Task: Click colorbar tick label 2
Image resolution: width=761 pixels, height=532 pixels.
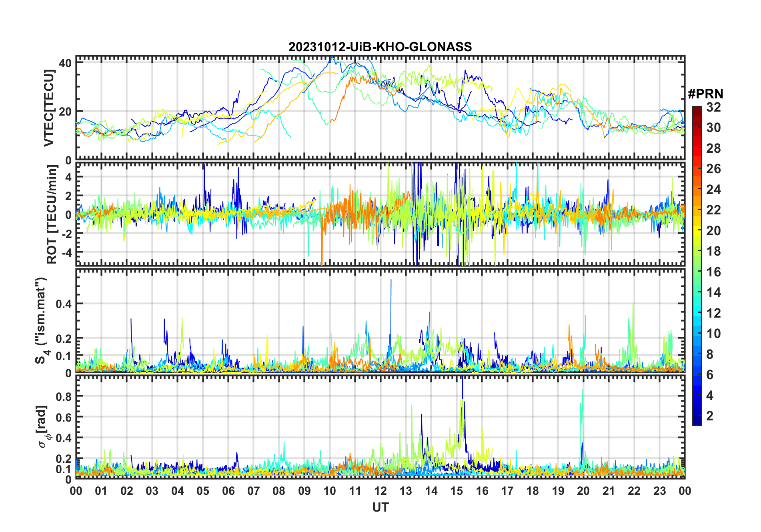Action: [x=710, y=416]
